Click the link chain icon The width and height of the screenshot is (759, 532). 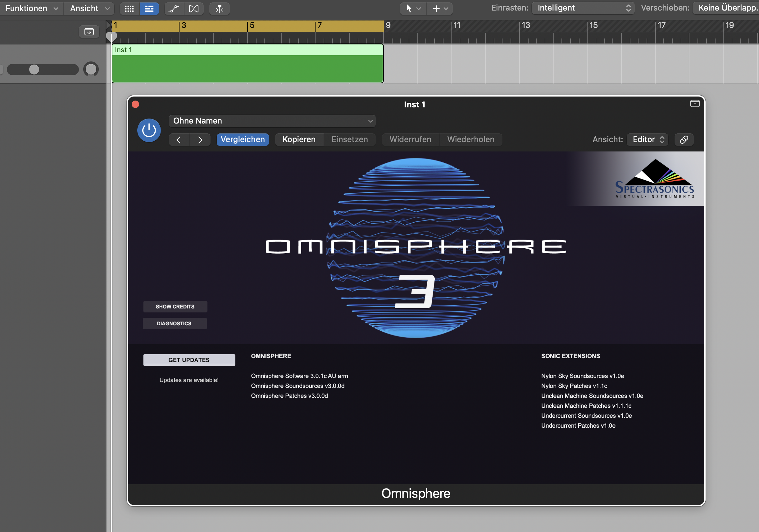pyautogui.click(x=684, y=139)
